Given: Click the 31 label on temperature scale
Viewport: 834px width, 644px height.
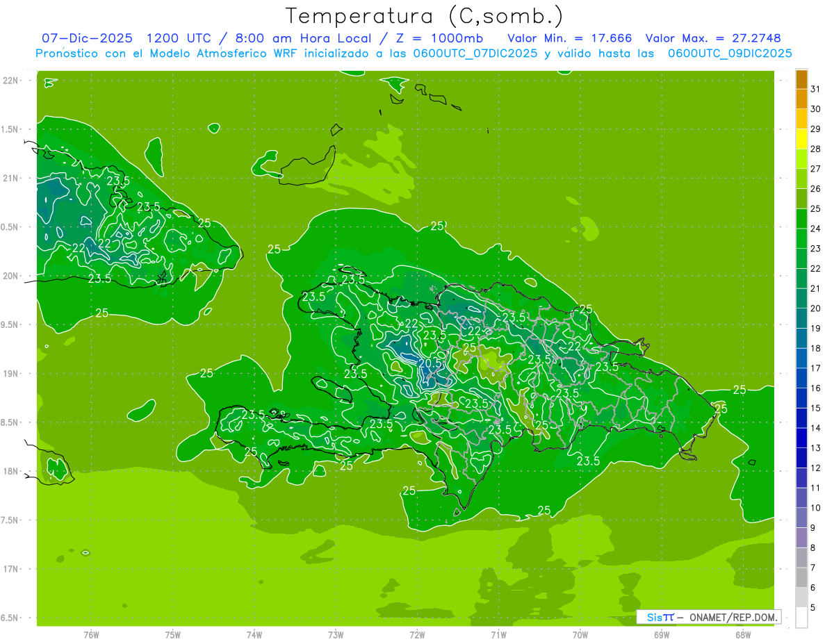Looking at the screenshot, I should pyautogui.click(x=815, y=89).
